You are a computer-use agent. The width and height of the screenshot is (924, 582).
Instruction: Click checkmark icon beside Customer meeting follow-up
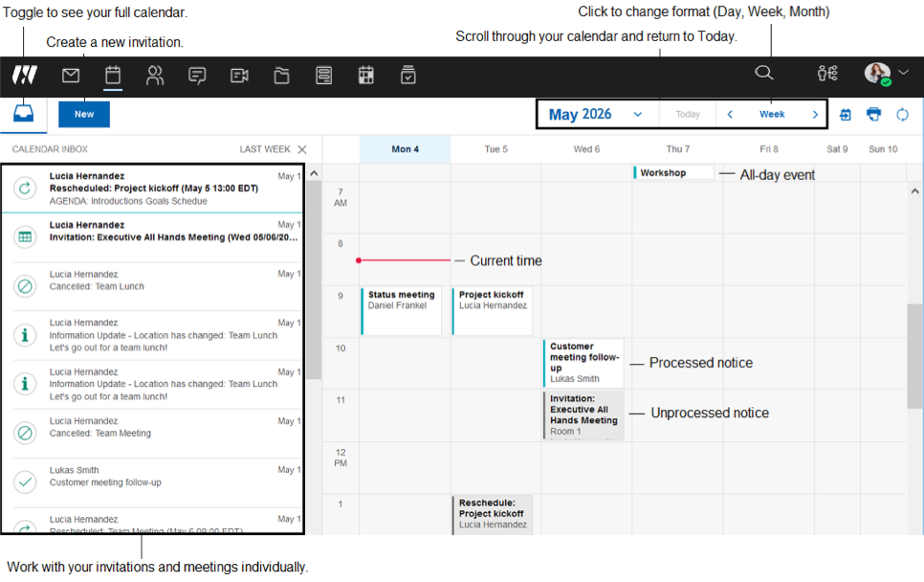click(x=25, y=481)
